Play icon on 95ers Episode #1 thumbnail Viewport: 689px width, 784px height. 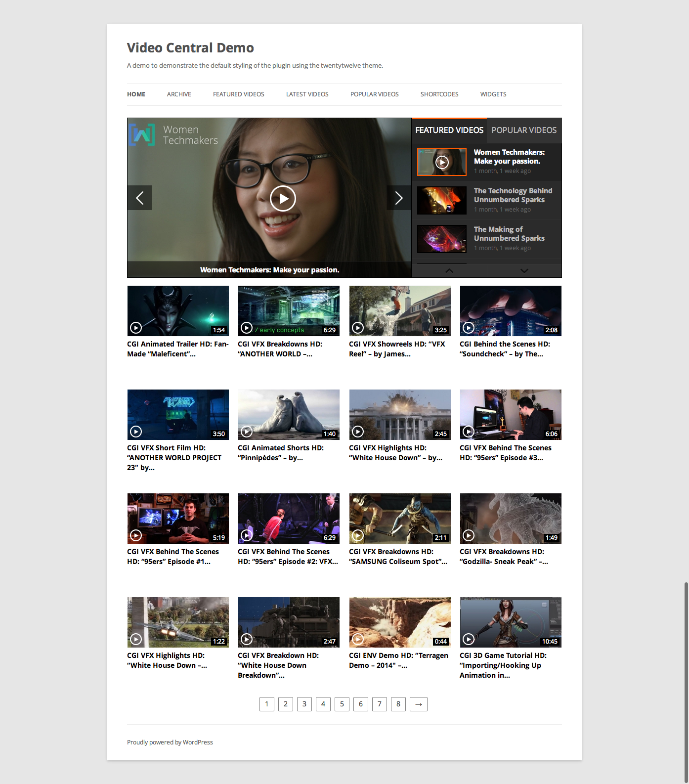(x=136, y=535)
